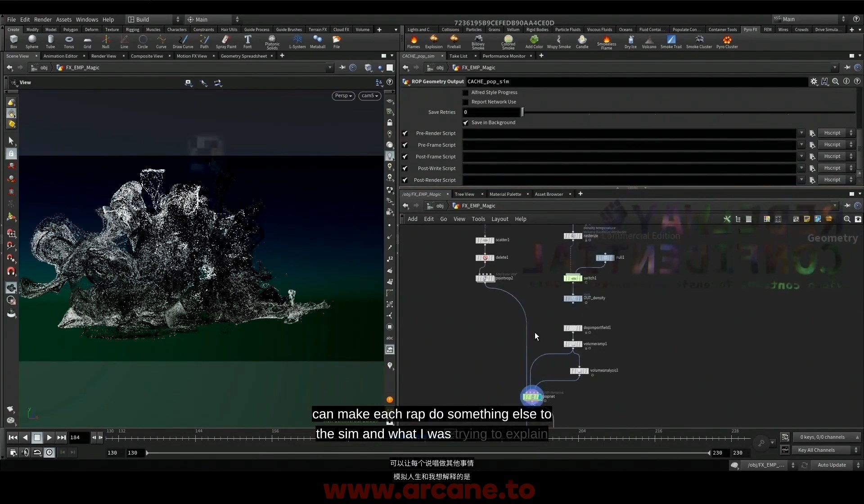864x504 pixels.
Task: Open Post-Frame Script Hscript language dropdown
Action: coord(837,157)
